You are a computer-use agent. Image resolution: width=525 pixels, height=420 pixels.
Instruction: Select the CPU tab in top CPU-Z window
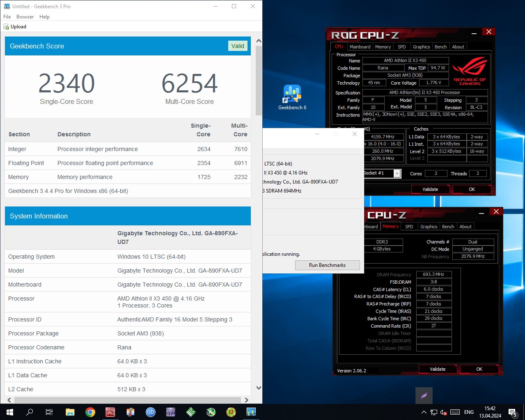click(339, 46)
